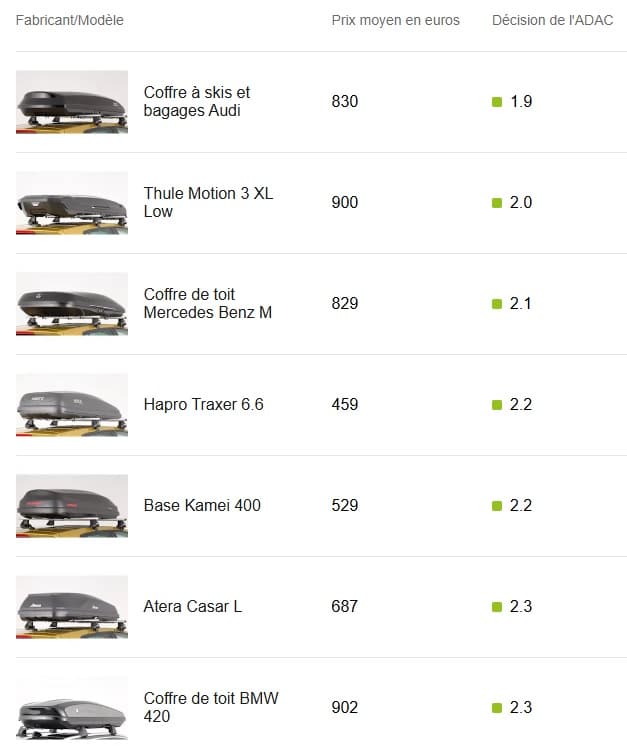Click the Décision de l'ADAC column header
This screenshot has height=756, width=627.
point(552,20)
